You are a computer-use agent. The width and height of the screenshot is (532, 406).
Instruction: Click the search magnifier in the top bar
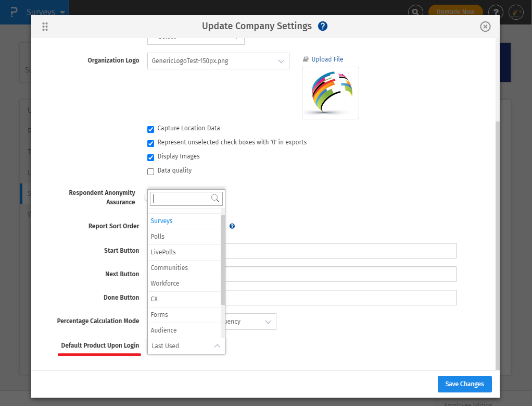(415, 11)
